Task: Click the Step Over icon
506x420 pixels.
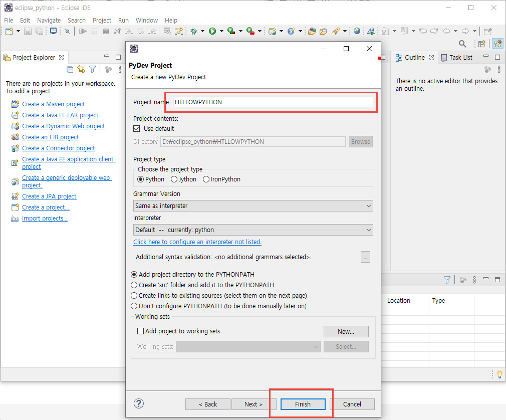Action: (140, 31)
